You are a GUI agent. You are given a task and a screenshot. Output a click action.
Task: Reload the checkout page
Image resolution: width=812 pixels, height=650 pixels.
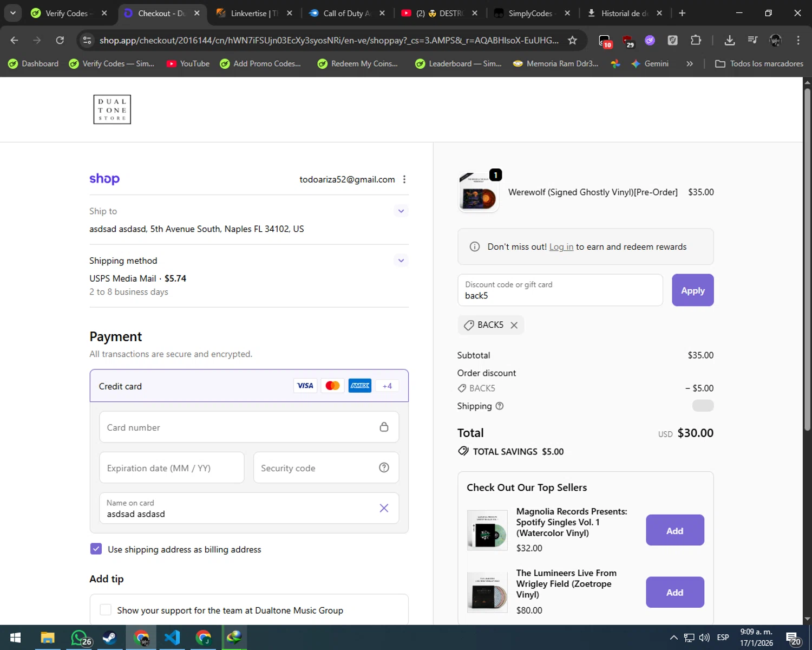60,40
